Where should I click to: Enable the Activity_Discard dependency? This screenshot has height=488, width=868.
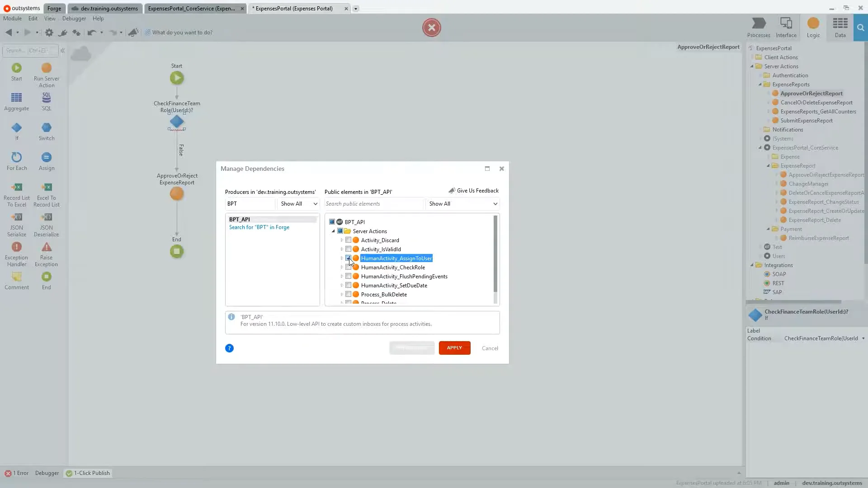pos(348,240)
